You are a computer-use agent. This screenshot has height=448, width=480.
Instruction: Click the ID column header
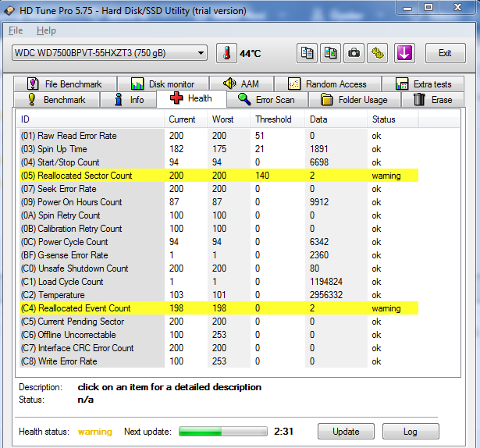[x=91, y=119]
